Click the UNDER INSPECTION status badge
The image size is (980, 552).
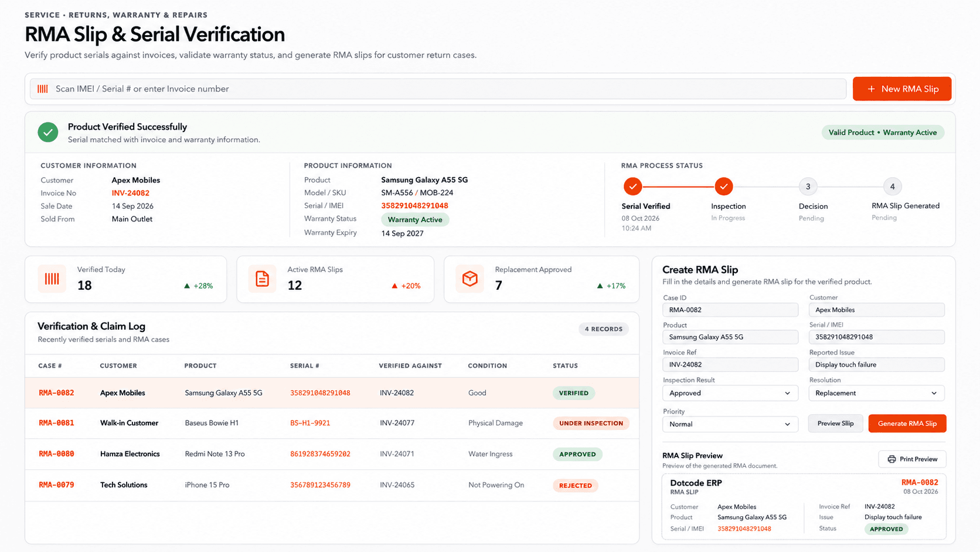click(591, 423)
